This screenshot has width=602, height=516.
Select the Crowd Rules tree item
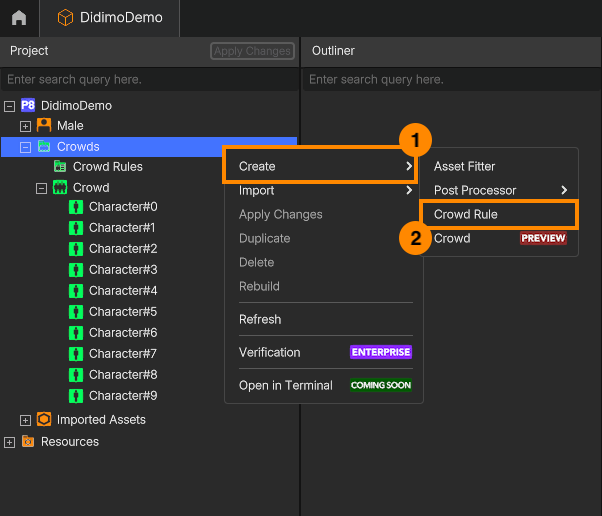coord(108,167)
